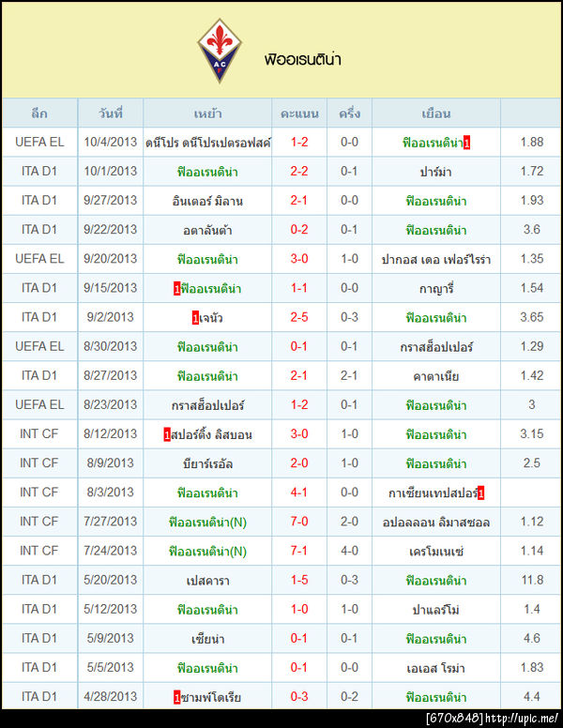Click half-time score 2-1 on คาตาเนีย row
The height and width of the screenshot is (728, 563).
coord(349,375)
